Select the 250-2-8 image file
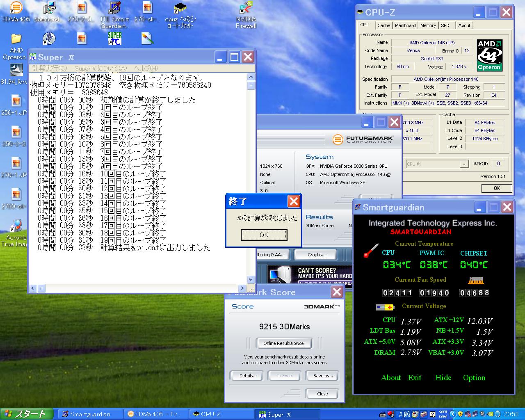Screen dimensions: 525x420 16,132
